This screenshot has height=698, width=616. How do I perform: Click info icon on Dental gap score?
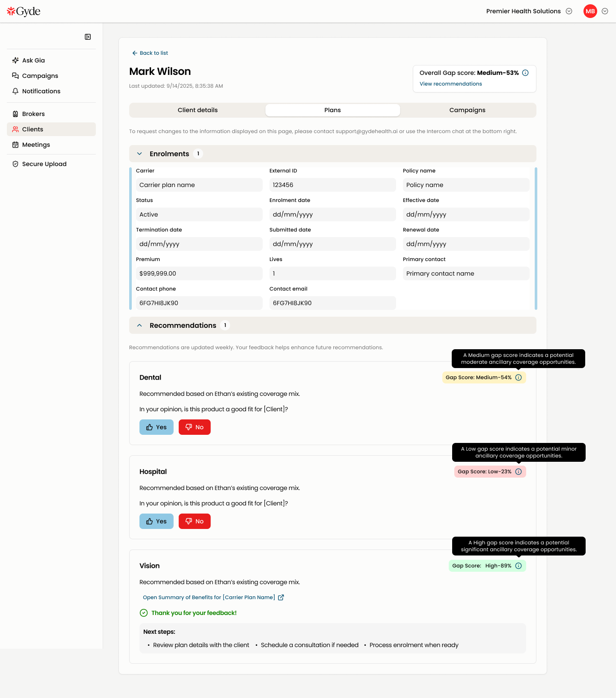[518, 377]
